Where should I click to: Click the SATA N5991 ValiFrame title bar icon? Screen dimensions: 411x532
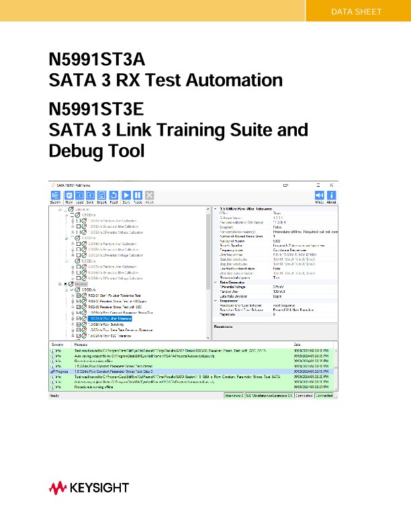53,185
